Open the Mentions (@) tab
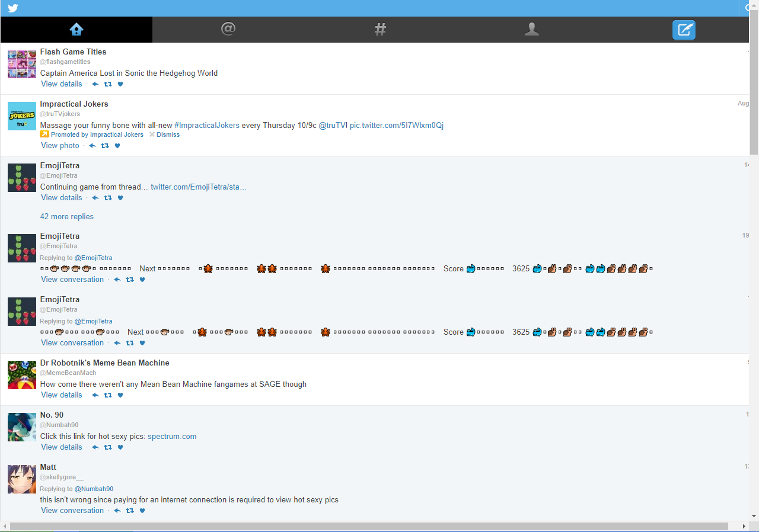Image resolution: width=759 pixels, height=532 pixels. tap(228, 29)
